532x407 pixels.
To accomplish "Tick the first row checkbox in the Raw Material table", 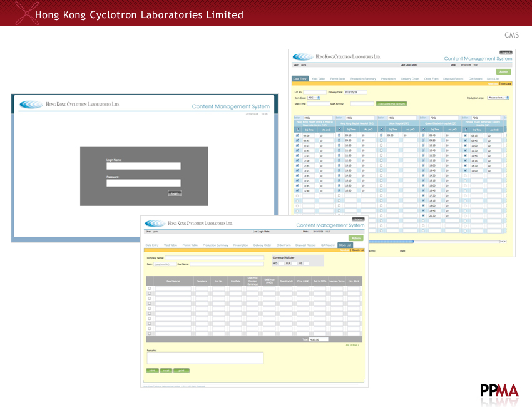I will coord(150,289).
